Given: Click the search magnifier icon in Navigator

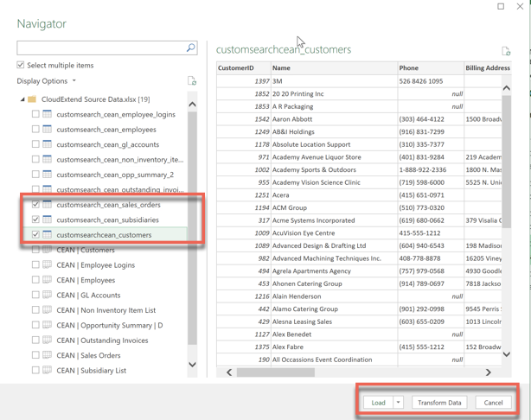Looking at the screenshot, I should [x=190, y=48].
